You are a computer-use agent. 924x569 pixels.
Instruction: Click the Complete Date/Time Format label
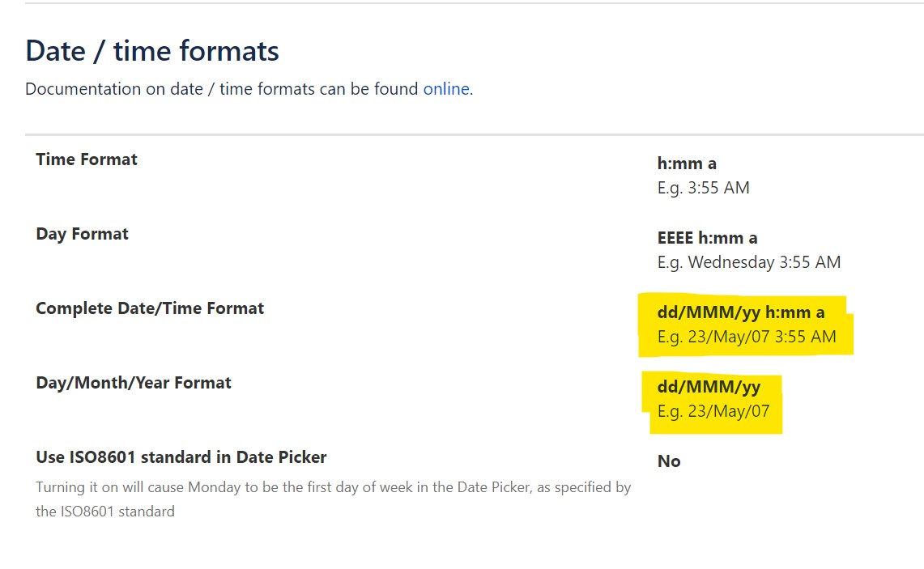coord(149,308)
